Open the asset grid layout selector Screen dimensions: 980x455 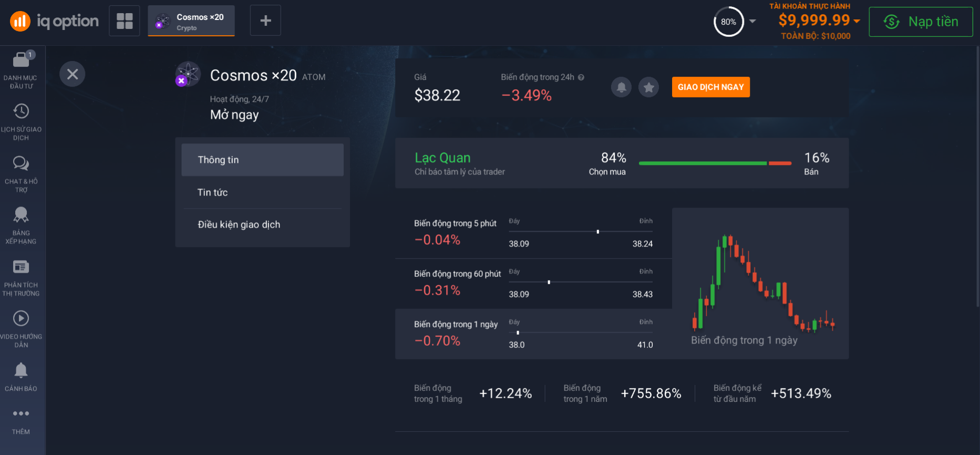[x=125, y=21]
